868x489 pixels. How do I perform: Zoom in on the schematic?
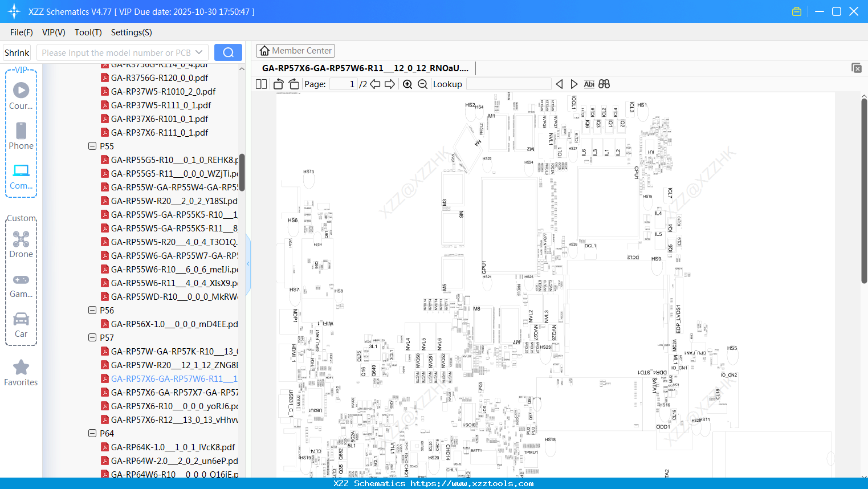[x=407, y=84]
